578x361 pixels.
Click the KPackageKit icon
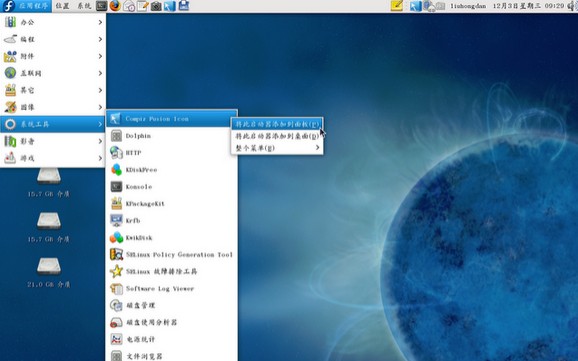coord(116,204)
